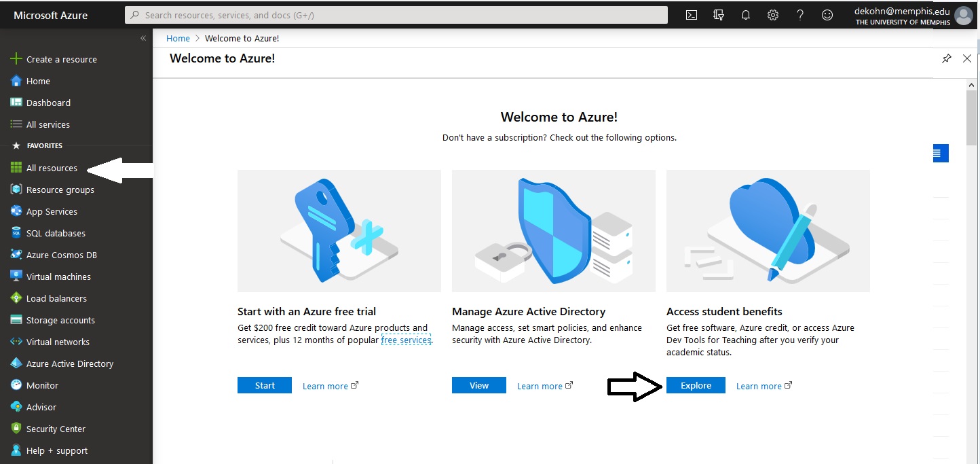
Task: Open Learn more about the free trial
Action: coord(331,386)
